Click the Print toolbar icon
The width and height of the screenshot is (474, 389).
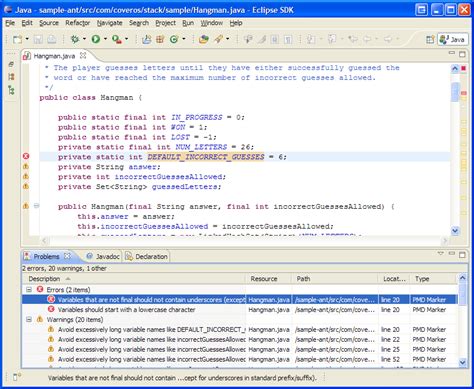(52, 39)
